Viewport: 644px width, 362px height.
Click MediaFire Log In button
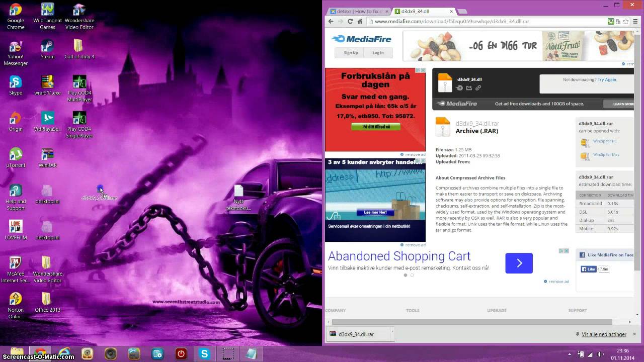point(378,52)
